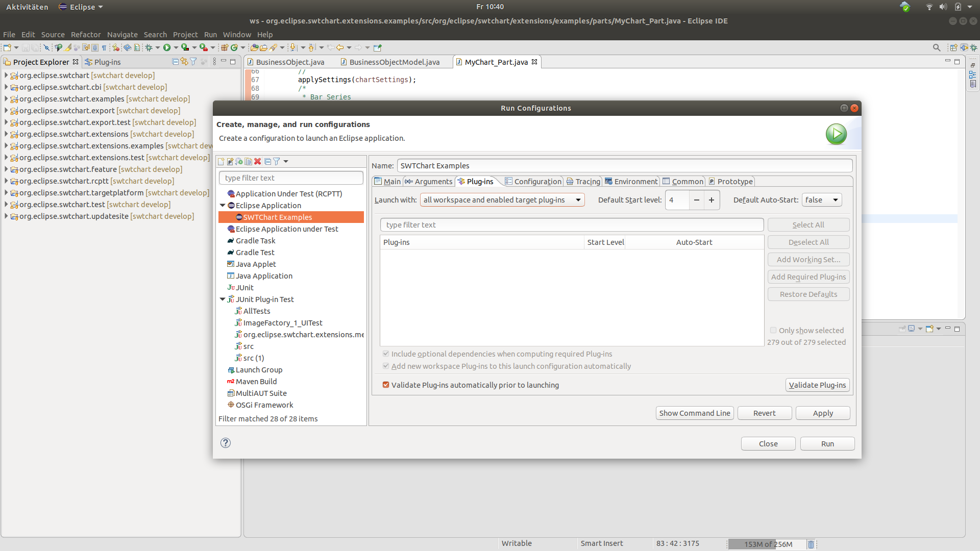Create new launch configuration icon in dialog
980x551 pixels.
click(x=221, y=162)
